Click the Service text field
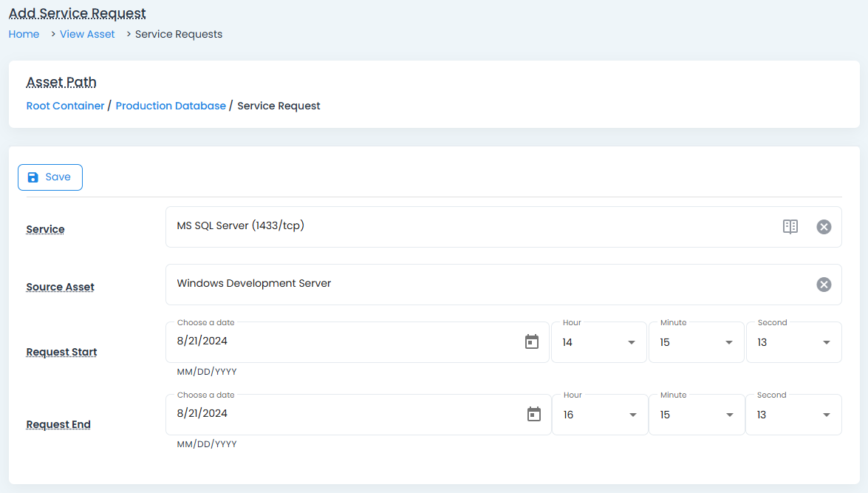Viewport: 868px width, 493px height. [473, 226]
